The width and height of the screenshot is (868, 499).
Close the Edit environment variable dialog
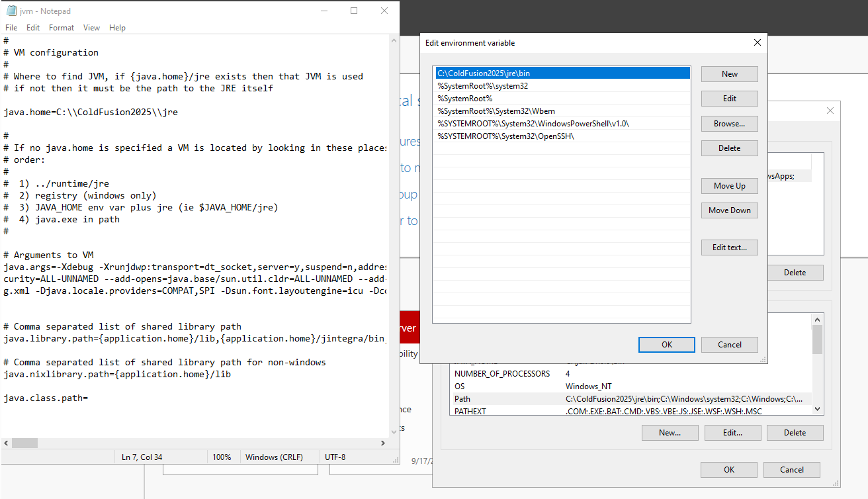point(758,42)
